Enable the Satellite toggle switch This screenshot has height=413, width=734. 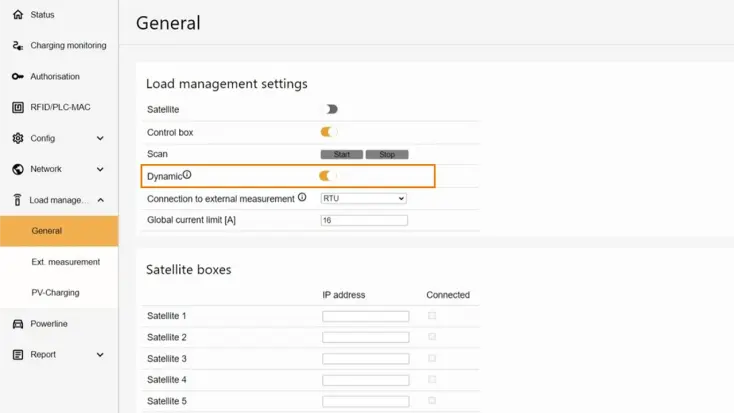pyautogui.click(x=329, y=109)
